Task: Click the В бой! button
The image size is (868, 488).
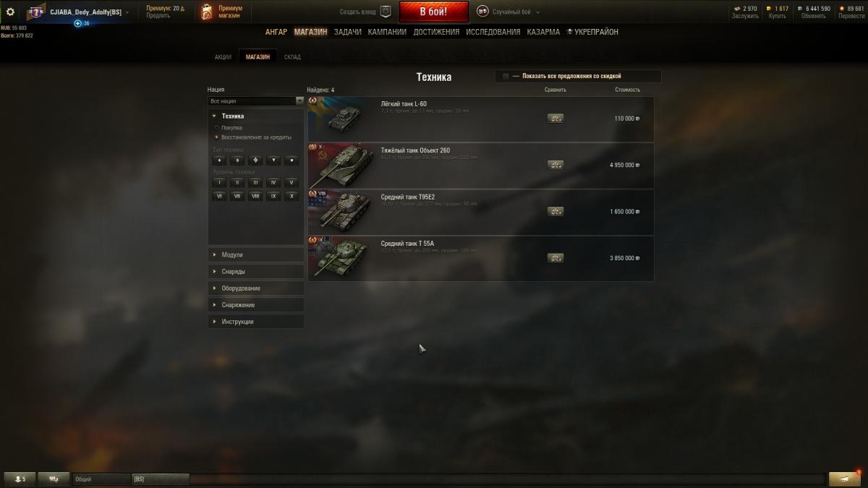Action: (434, 12)
